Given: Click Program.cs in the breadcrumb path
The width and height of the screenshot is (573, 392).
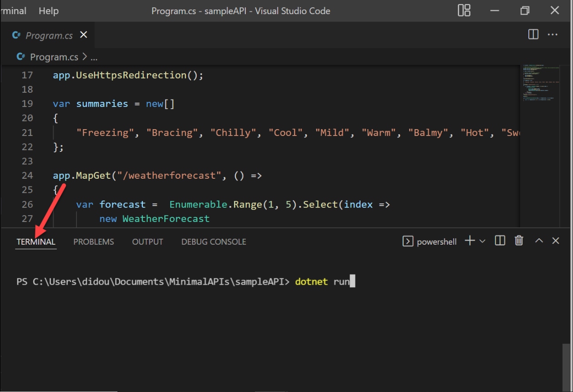Looking at the screenshot, I should (x=54, y=57).
